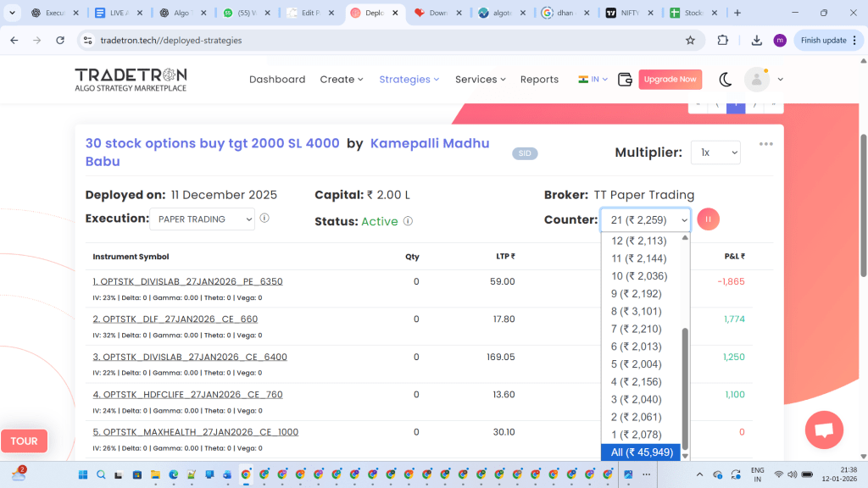The image size is (868, 488).
Task: Open the Execution Paper Trading dropdown
Action: point(202,219)
